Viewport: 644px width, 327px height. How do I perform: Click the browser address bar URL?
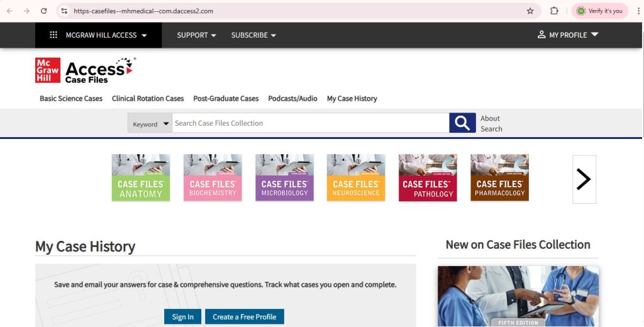143,11
